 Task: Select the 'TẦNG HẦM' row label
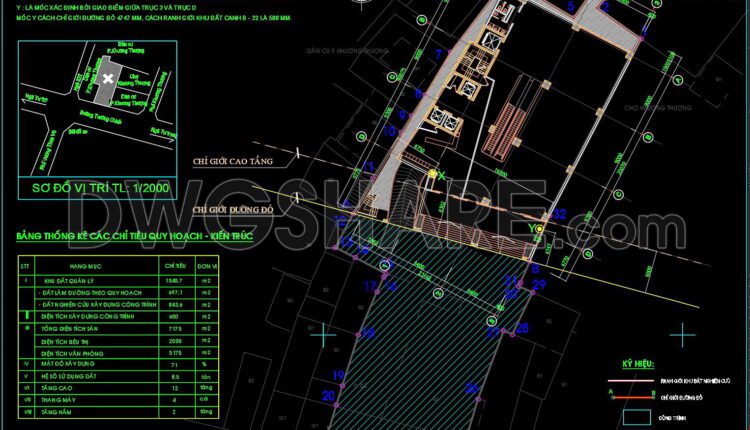pyautogui.click(x=56, y=412)
